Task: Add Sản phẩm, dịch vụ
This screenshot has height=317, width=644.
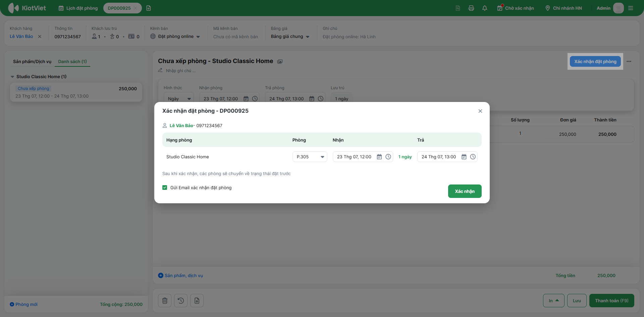Action: pos(180,275)
